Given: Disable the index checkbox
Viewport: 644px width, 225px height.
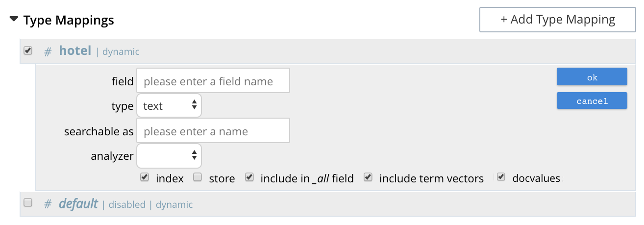Looking at the screenshot, I should pos(144,177).
